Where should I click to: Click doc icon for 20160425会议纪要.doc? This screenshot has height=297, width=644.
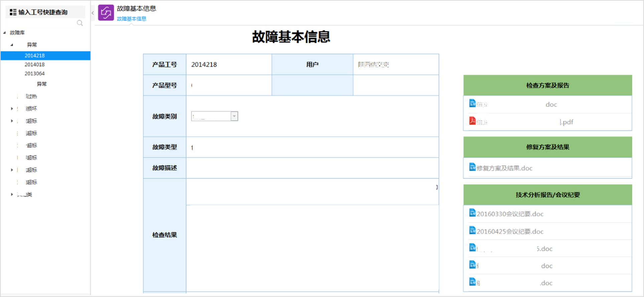(x=472, y=230)
